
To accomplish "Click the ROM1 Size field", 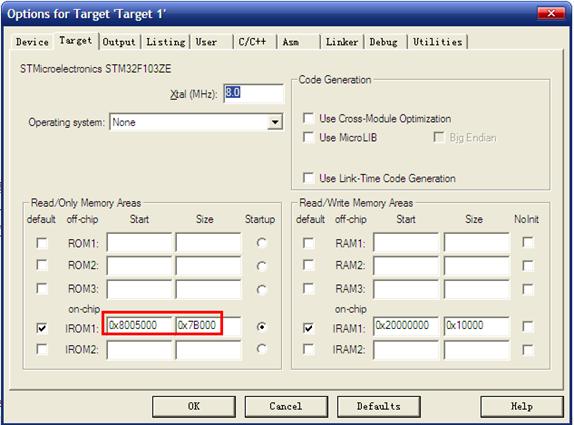I will point(208,242).
